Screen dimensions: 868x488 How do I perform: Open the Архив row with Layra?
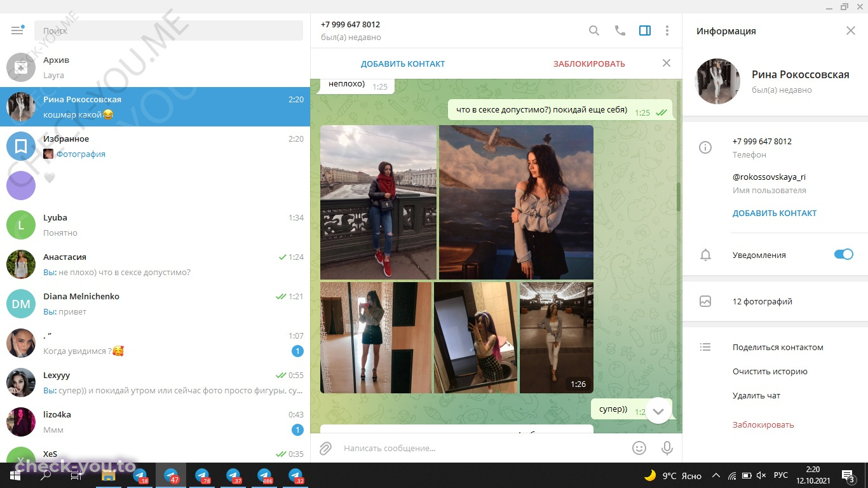155,67
